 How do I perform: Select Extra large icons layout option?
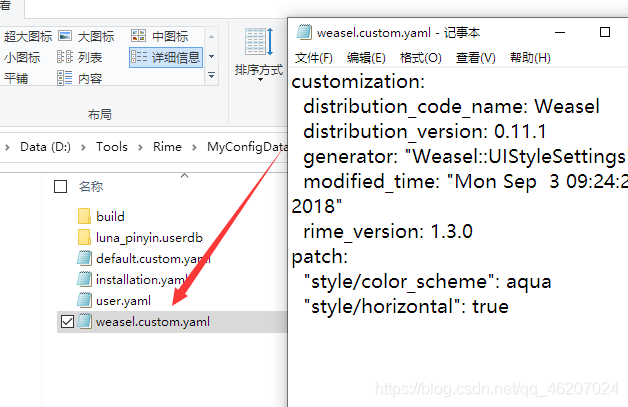click(27, 36)
